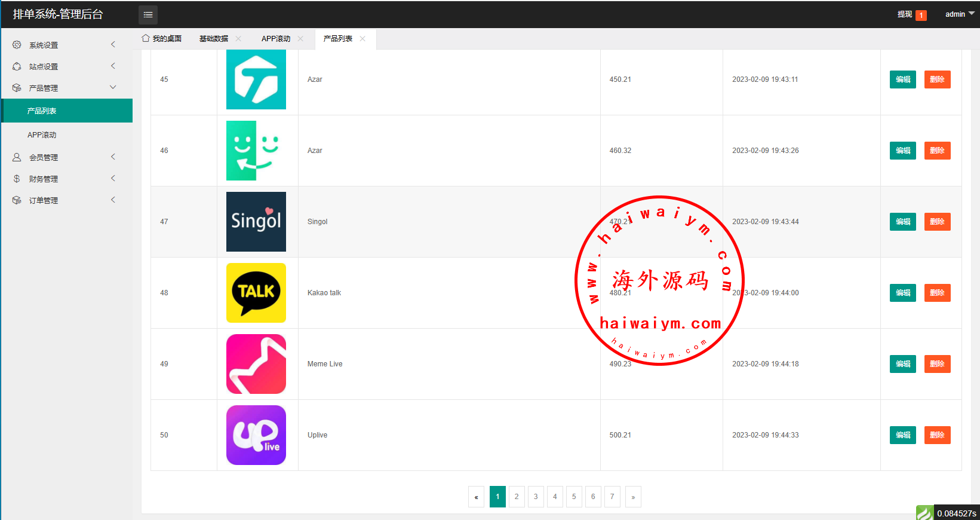Jump to page 3 in the pagination
980x520 pixels.
coord(536,497)
